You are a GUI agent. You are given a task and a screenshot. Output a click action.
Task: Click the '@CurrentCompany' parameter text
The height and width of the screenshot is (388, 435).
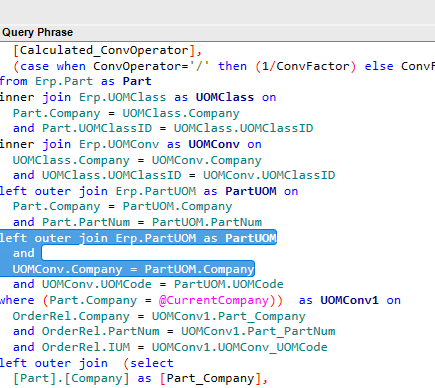coord(214,300)
